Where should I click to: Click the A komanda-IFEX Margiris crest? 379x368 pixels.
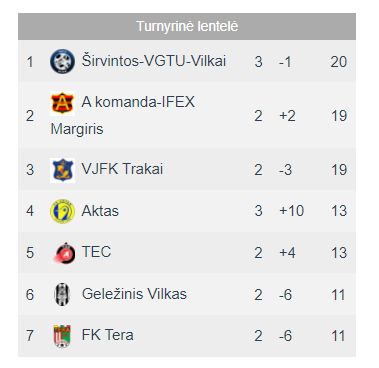point(62,103)
